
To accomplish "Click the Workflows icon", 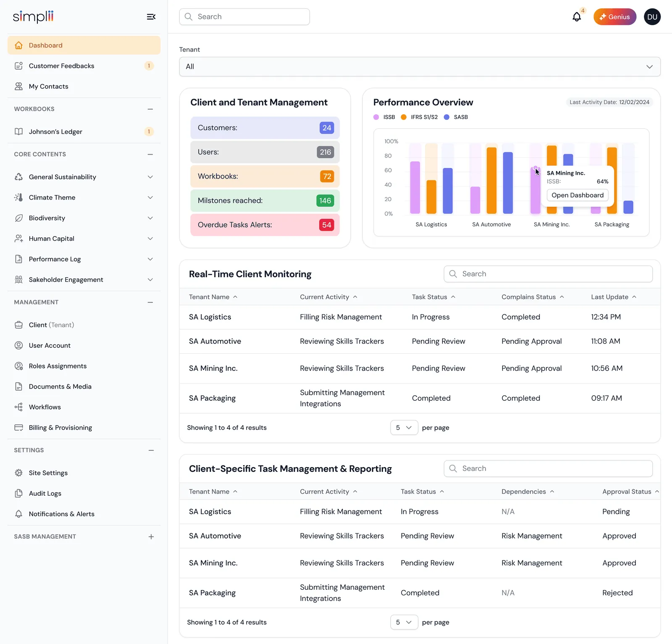I will (18, 407).
